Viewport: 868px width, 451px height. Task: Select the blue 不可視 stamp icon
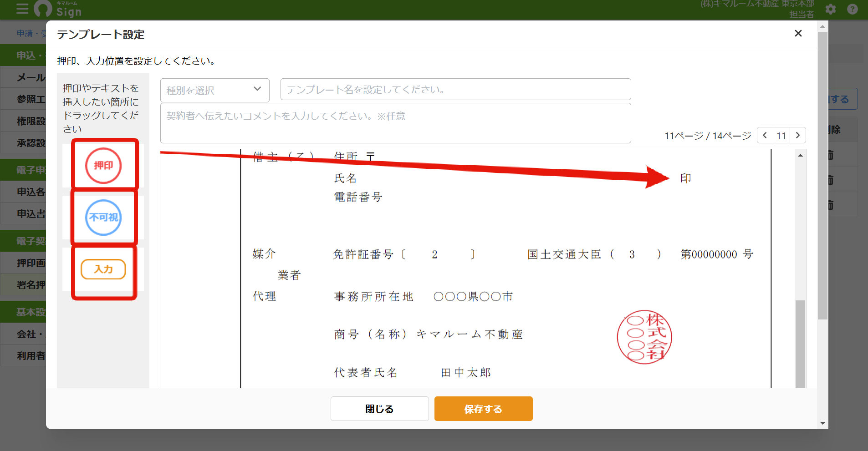click(x=103, y=218)
